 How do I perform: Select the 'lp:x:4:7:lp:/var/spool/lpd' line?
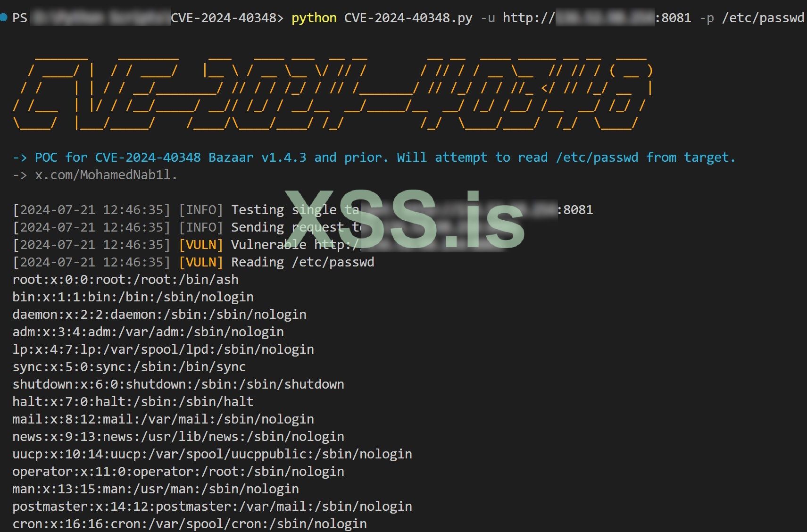tap(163, 349)
